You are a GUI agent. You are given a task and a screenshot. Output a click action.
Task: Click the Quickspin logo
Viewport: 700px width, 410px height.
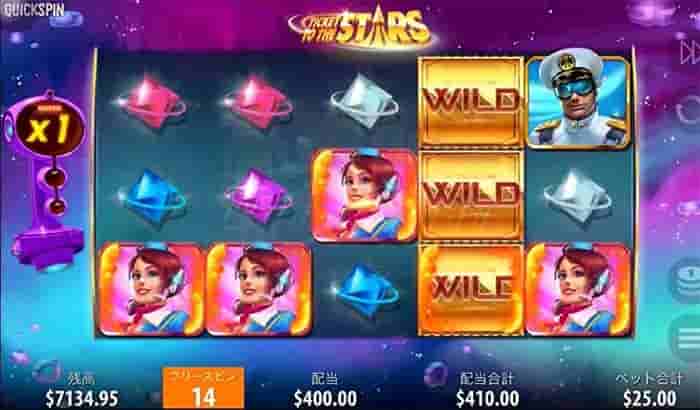coord(34,10)
